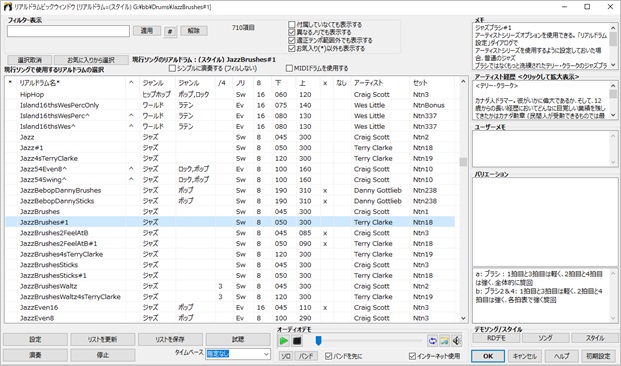Enable MIDIドラムを使用する checkbox
This screenshot has width=621, height=366.
coord(290,69)
